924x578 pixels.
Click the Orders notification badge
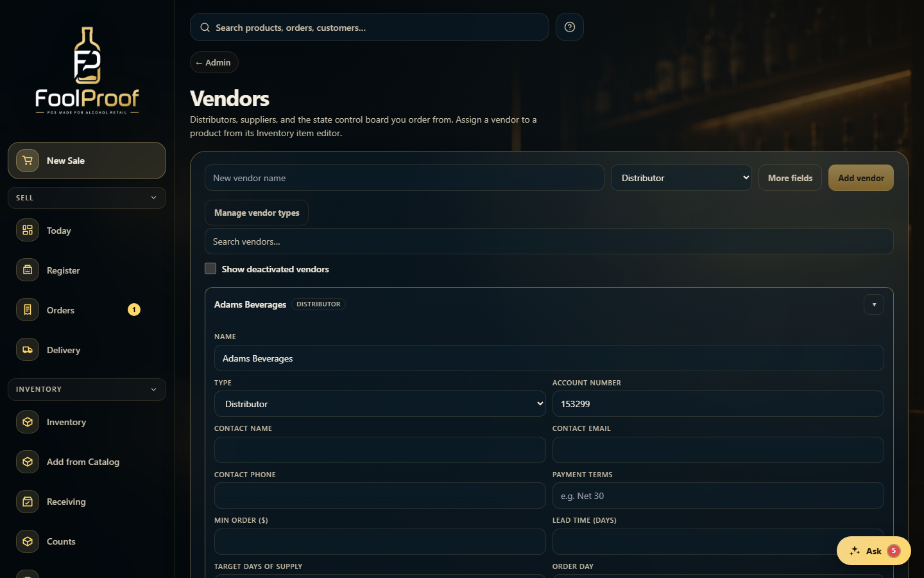[134, 310]
